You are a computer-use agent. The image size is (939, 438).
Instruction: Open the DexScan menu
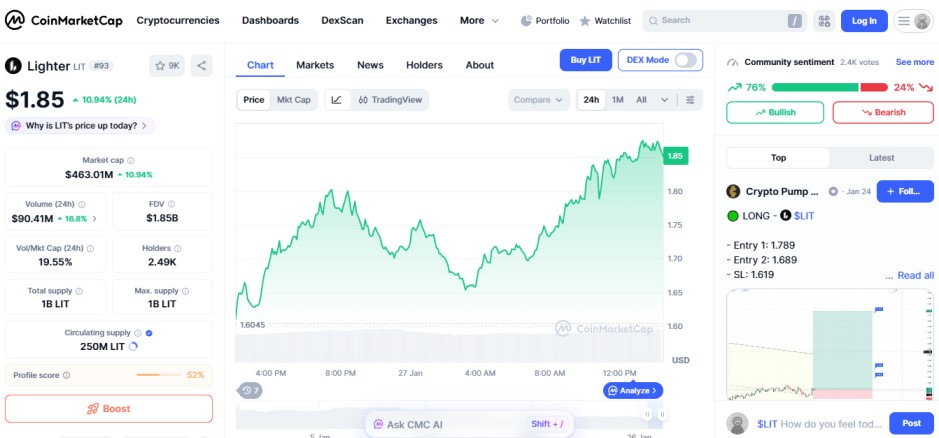coord(342,20)
